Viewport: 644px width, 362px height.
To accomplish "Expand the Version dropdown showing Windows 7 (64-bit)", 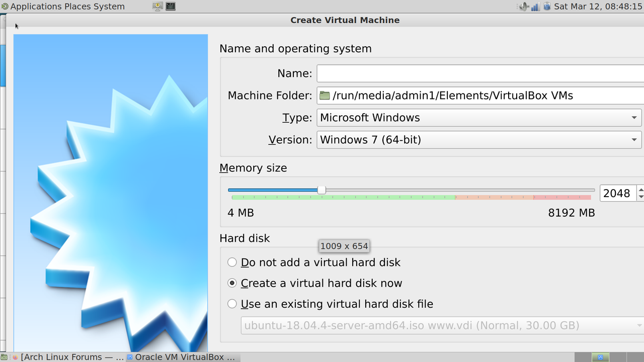I will click(x=479, y=140).
